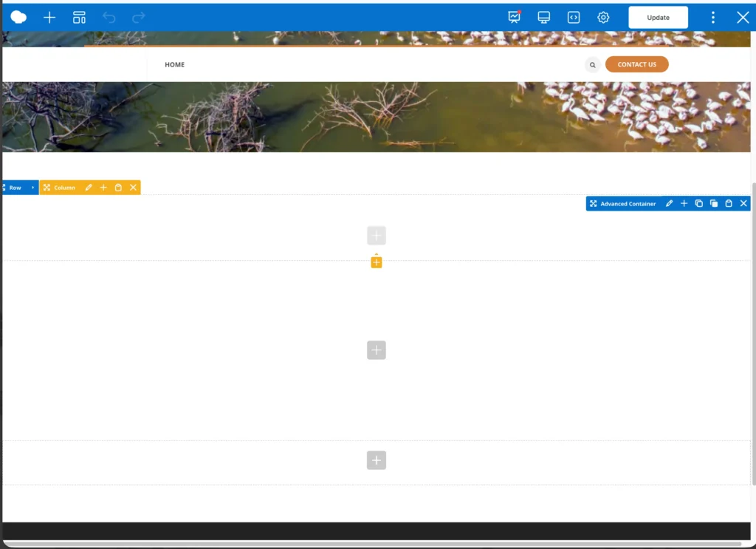Select the blue Row control label
This screenshot has height=549, width=756.
15,188
